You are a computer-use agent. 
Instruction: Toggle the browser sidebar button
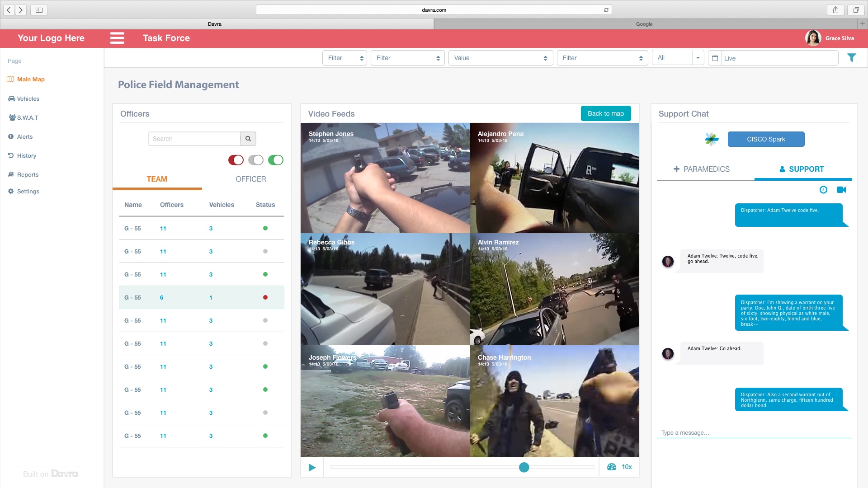tap(39, 10)
